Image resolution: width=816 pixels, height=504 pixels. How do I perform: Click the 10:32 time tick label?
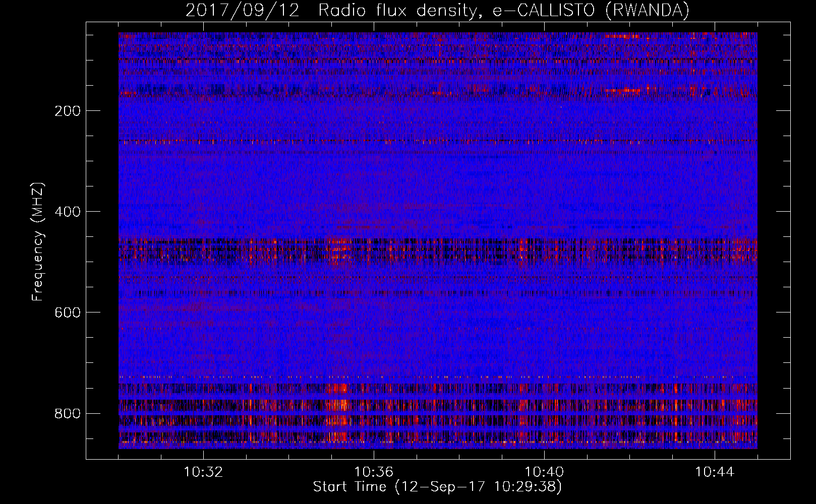pyautogui.click(x=203, y=472)
